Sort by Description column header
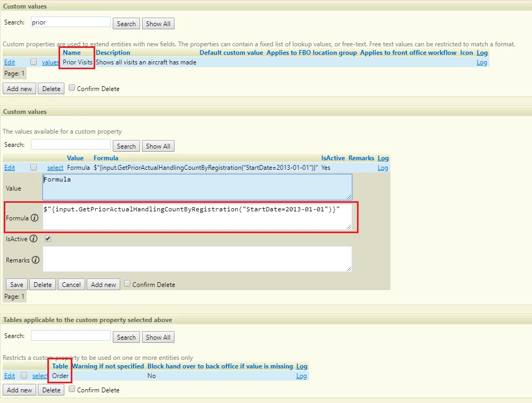Viewport: 532px width, 403px height. coord(113,53)
